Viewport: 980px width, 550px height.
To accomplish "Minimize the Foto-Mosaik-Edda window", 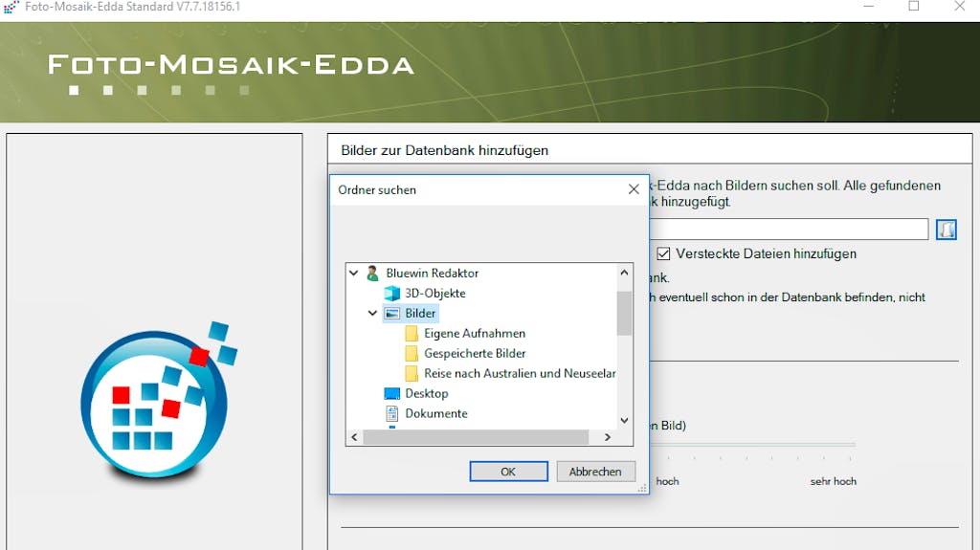I will pos(869,7).
